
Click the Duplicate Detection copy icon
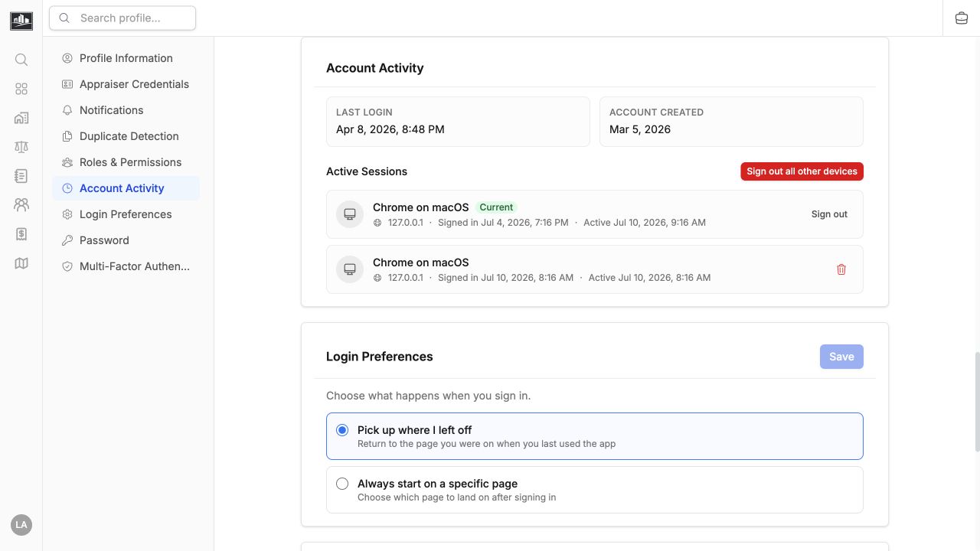click(x=67, y=136)
